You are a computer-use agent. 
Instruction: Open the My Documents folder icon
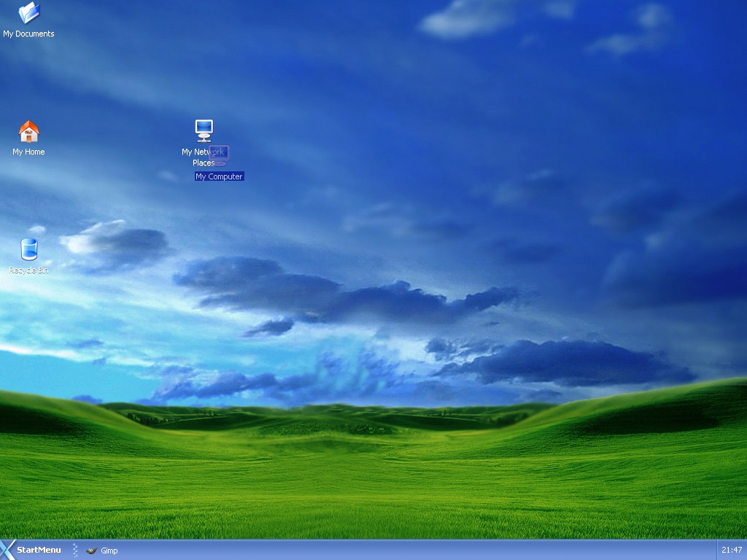point(28,13)
